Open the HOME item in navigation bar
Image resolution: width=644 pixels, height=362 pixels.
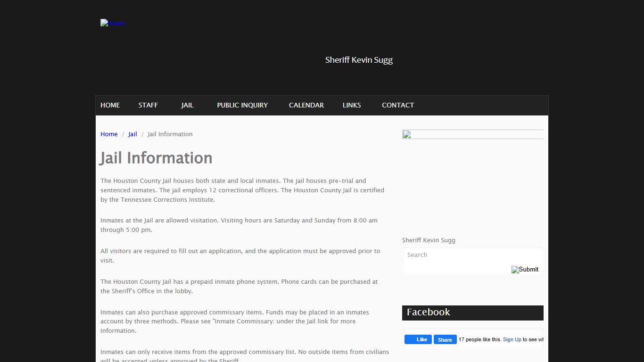point(110,105)
